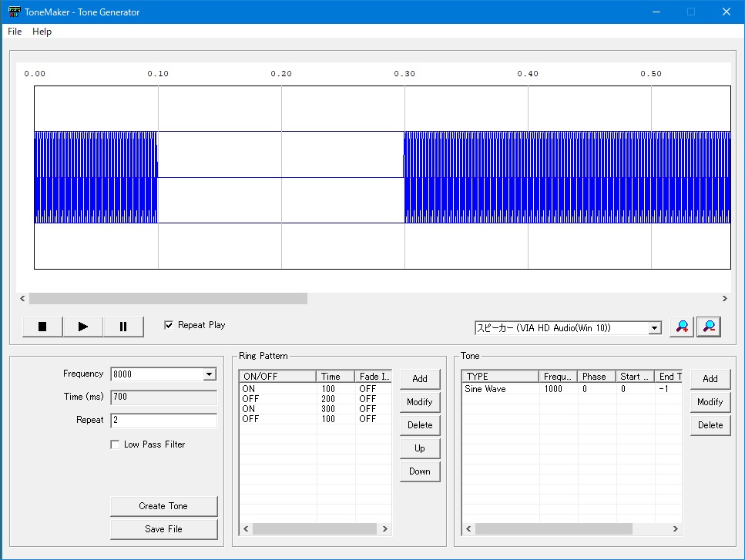Click the Time (ms) field showing 700
This screenshot has height=560, width=745.
click(x=163, y=397)
